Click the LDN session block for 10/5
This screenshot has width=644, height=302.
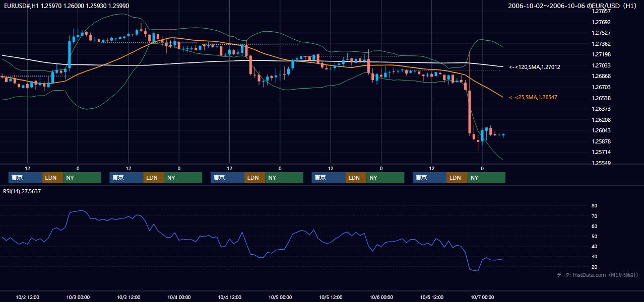click(356, 178)
